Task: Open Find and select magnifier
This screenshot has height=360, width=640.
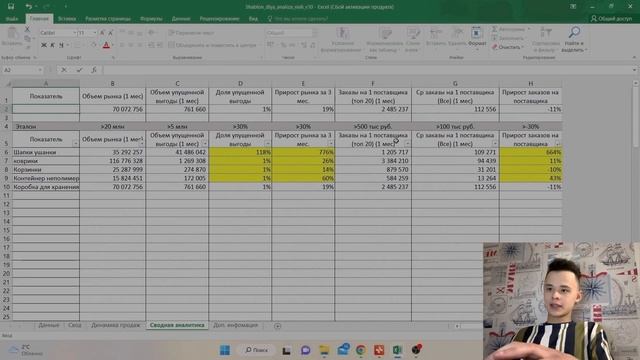Action: click(x=574, y=40)
